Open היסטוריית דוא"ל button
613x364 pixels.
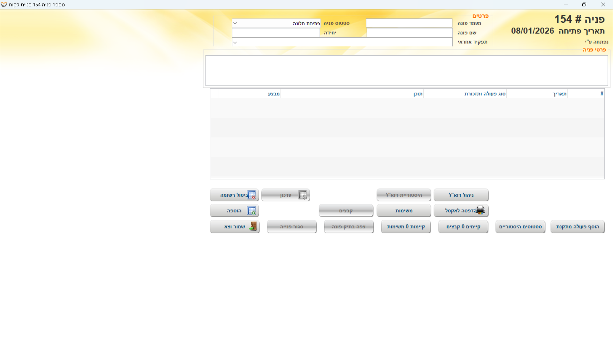click(404, 195)
